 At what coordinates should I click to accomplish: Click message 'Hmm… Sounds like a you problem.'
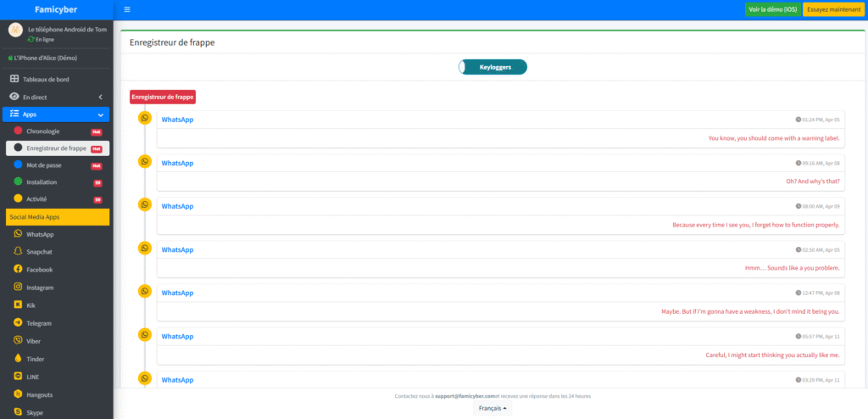(793, 268)
